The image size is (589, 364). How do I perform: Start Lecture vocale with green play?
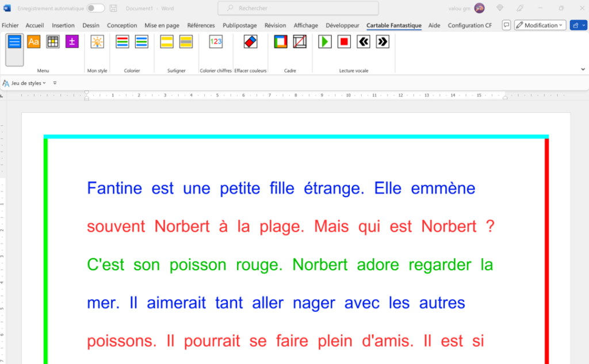point(325,42)
